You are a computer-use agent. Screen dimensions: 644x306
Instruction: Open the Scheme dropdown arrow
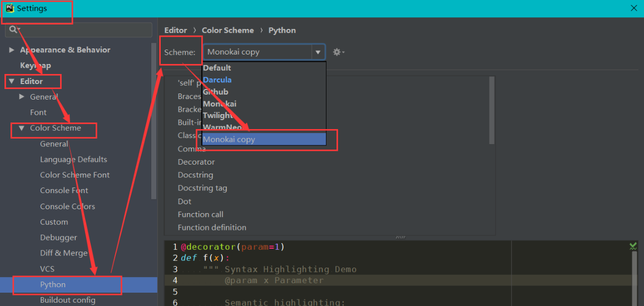click(318, 52)
